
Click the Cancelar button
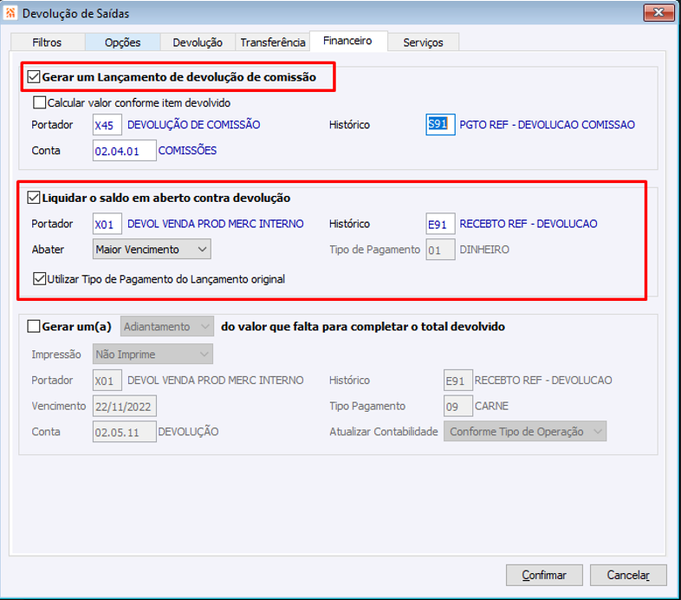[x=628, y=575]
